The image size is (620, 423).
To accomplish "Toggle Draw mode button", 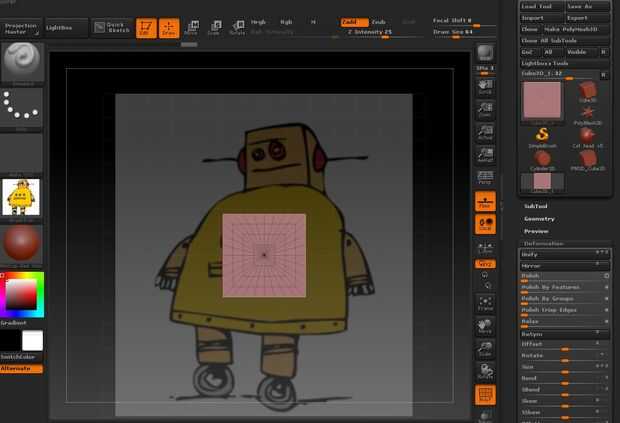I will (x=169, y=28).
